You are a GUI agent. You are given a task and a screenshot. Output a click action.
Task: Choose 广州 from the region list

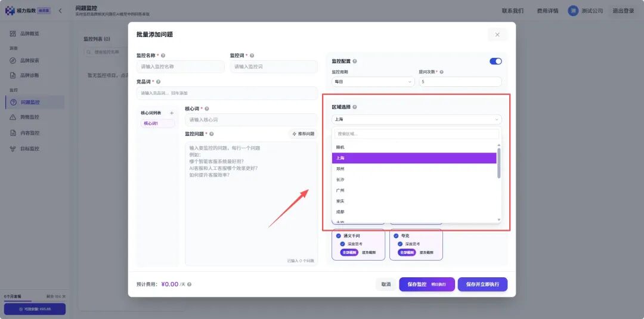click(x=414, y=190)
